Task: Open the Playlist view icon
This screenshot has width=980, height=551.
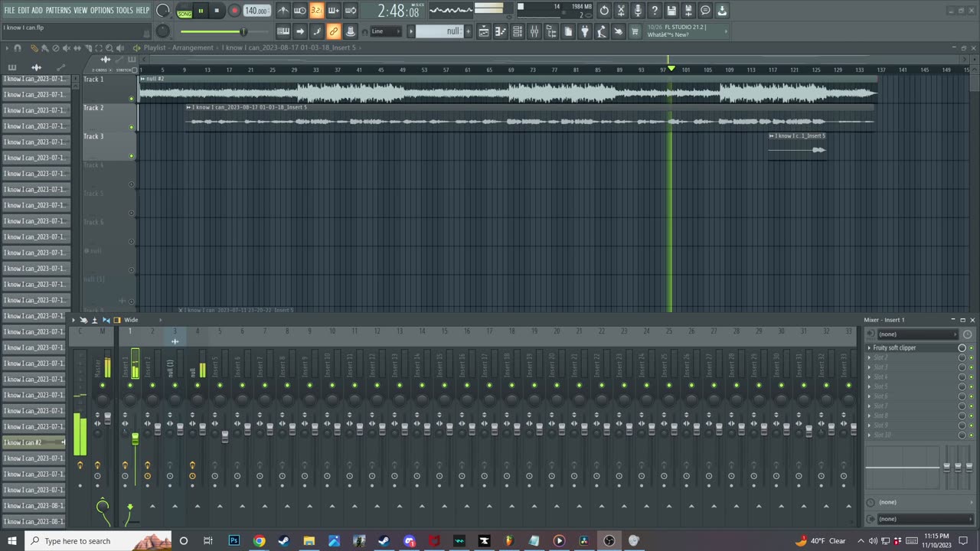Action: 484,31
